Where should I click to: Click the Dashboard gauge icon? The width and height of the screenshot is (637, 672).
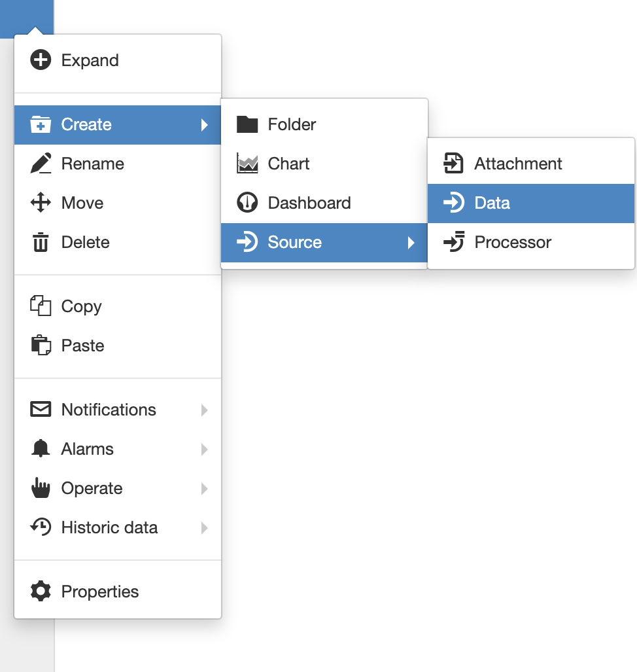247,203
